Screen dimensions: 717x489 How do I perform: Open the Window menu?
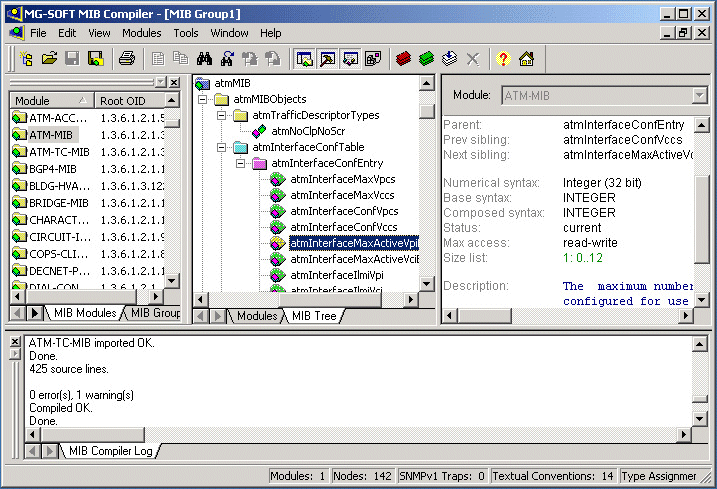tap(229, 33)
